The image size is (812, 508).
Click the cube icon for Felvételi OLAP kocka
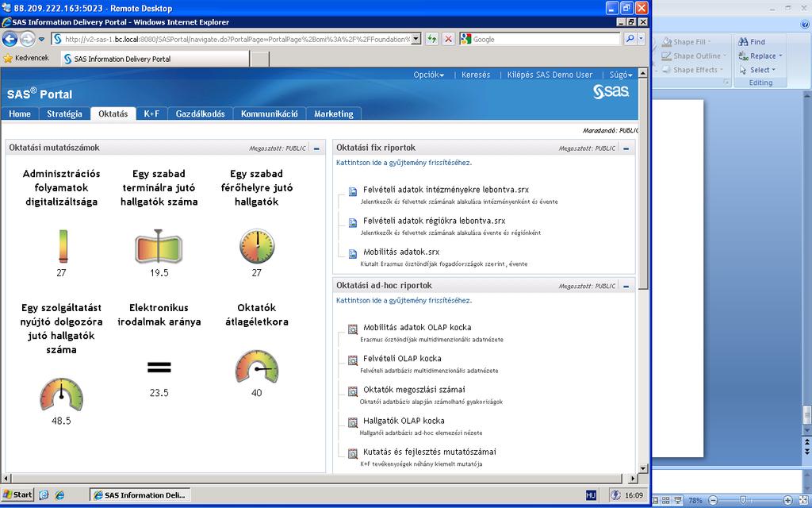(x=353, y=360)
